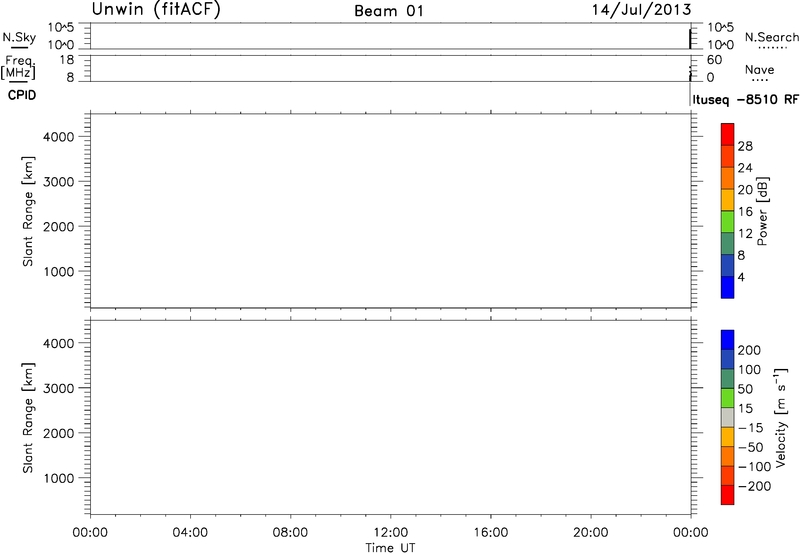Select the '08:00' time tick label

[x=290, y=533]
